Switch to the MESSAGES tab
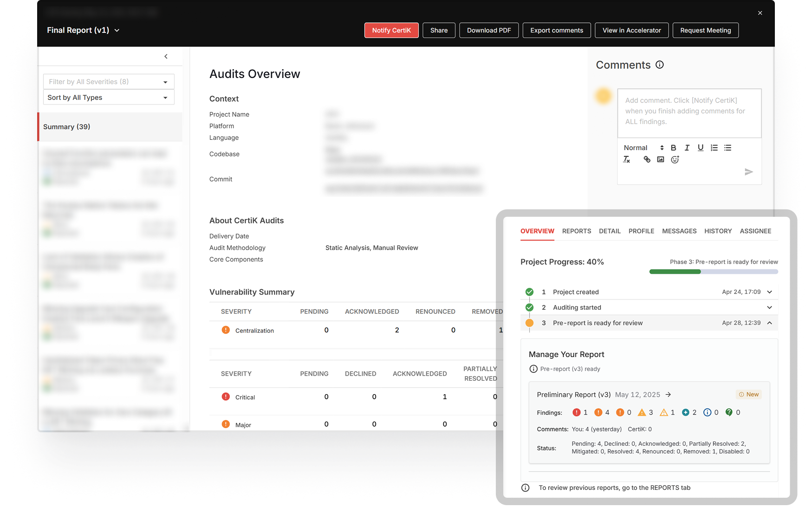 pyautogui.click(x=679, y=231)
